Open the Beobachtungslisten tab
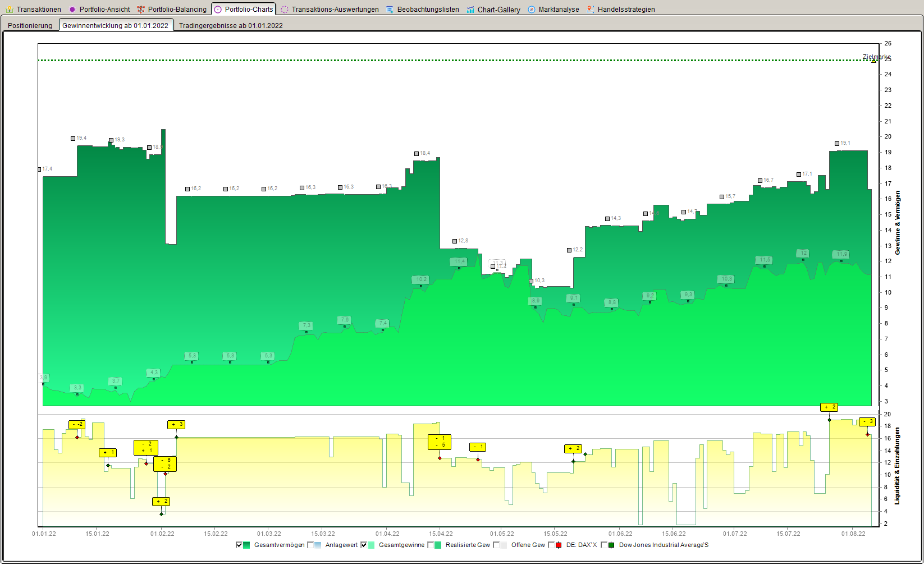 423,9
